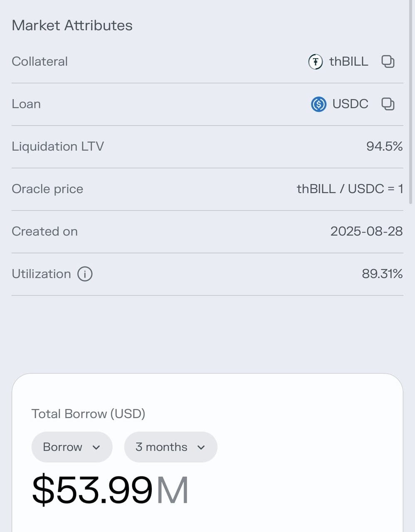
Task: Click the Market Attributes heading
Action: pos(72,25)
